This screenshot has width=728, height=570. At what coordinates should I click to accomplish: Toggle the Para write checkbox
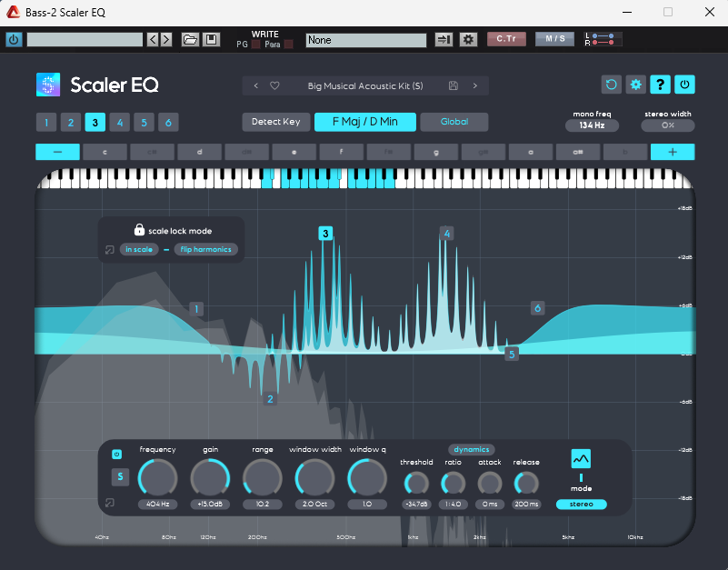pyautogui.click(x=288, y=45)
